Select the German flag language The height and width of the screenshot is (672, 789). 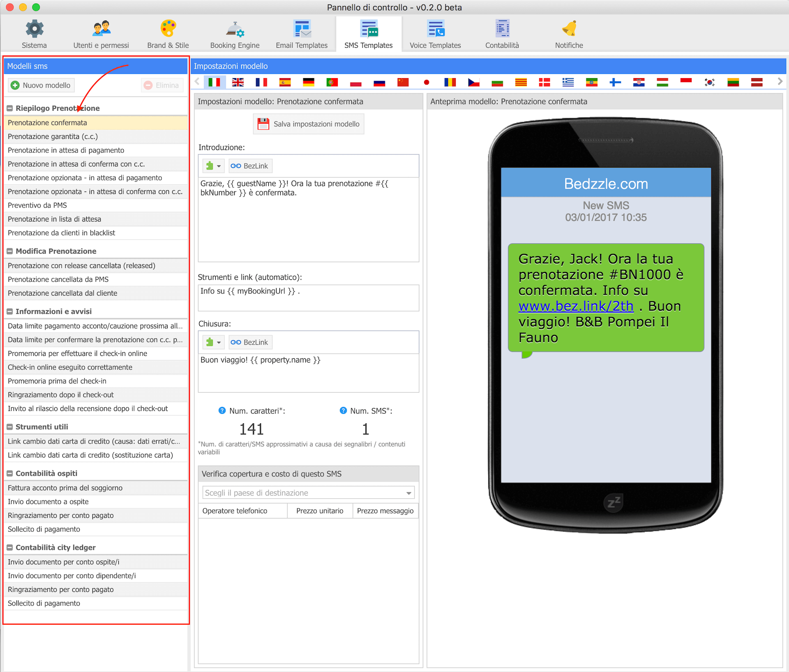(x=309, y=82)
